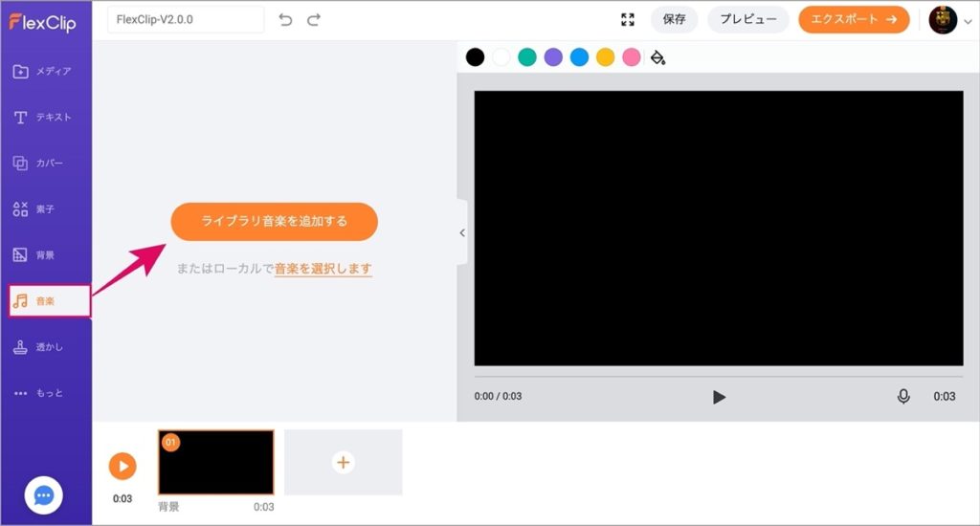Click ライブラリ音楽を追加する button
Screen dimensions: 980x526
pos(275,221)
